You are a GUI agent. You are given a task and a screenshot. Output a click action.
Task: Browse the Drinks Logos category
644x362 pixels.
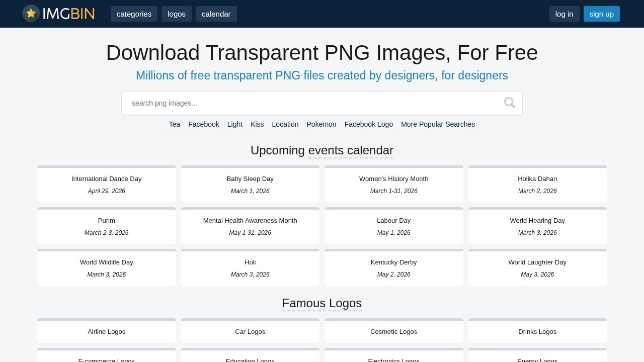coord(537,331)
